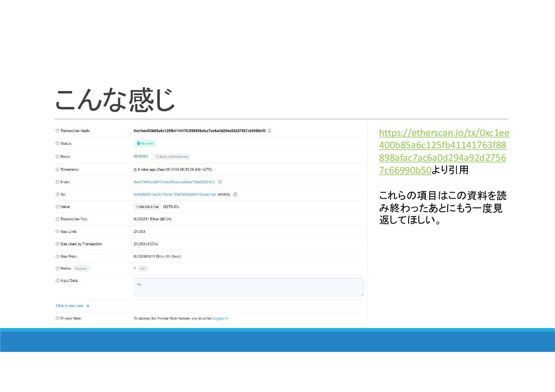Copy the transaction hash with the copy icon
The height and width of the screenshot is (392, 555).
[x=270, y=131]
